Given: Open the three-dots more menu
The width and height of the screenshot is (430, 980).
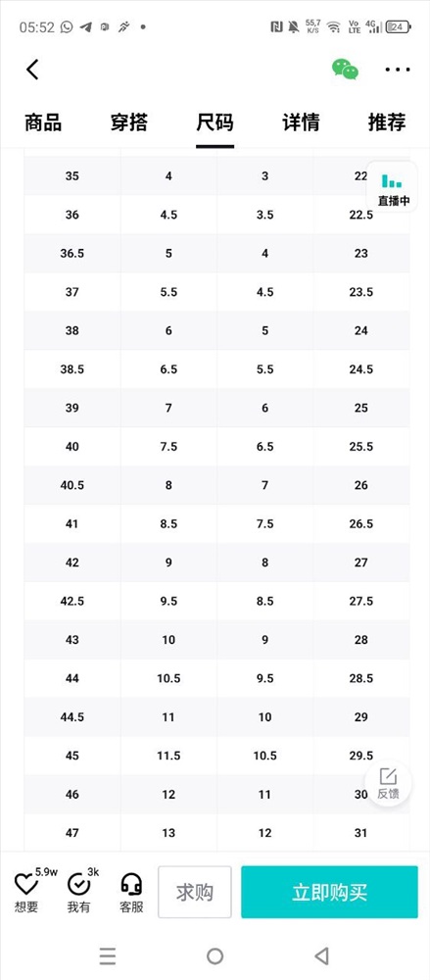Looking at the screenshot, I should 398,70.
